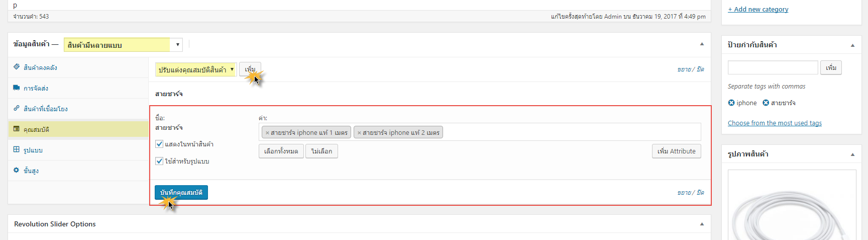Viewport: 868px width, 240px height.
Task: Open the product type dropdown 'สินค้ามีหลายแบบ'
Action: pyautogui.click(x=123, y=45)
